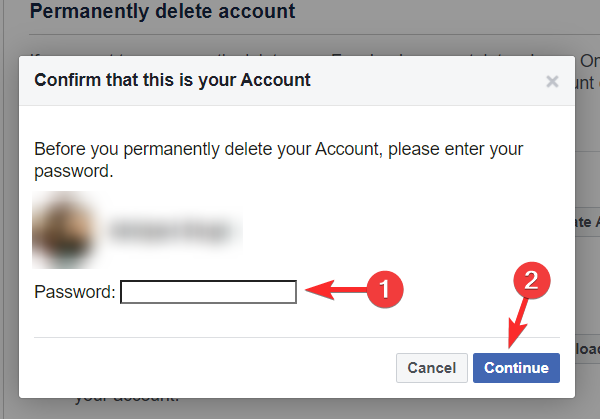This screenshot has width=600, height=419.
Task: Click the Password input field
Action: click(x=208, y=292)
